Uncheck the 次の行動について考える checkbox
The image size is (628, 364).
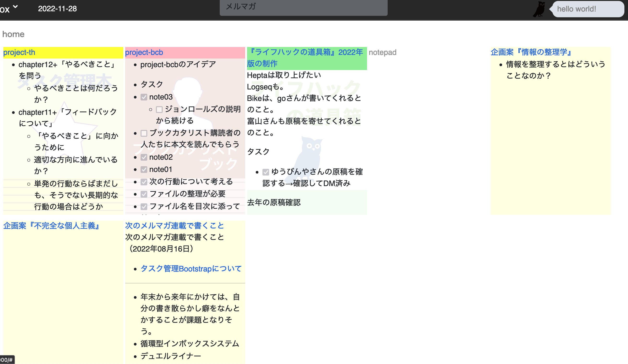[x=144, y=182]
